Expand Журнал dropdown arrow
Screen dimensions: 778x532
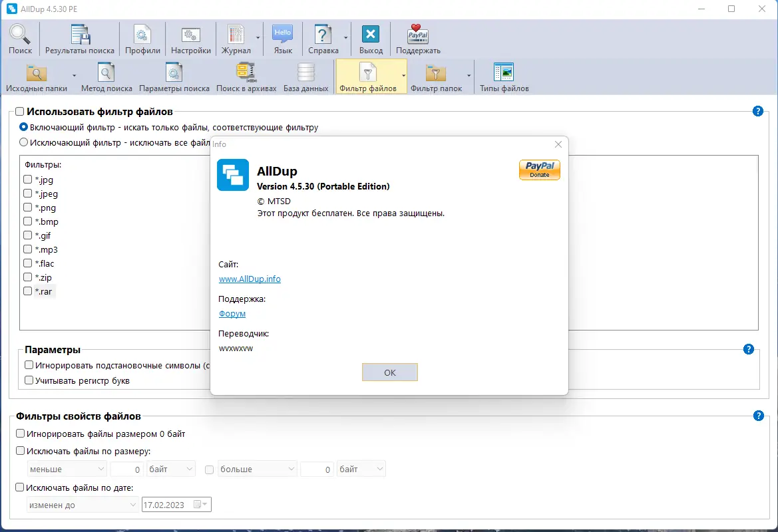258,38
